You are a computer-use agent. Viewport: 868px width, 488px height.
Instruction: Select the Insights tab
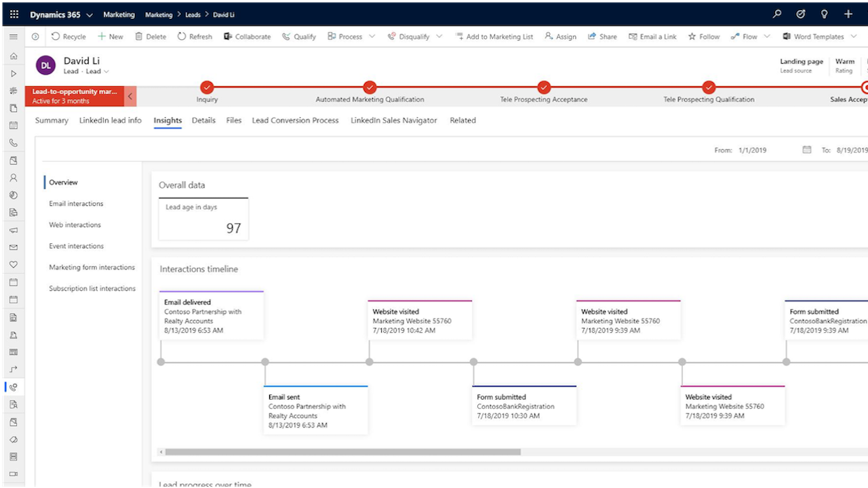(x=167, y=121)
